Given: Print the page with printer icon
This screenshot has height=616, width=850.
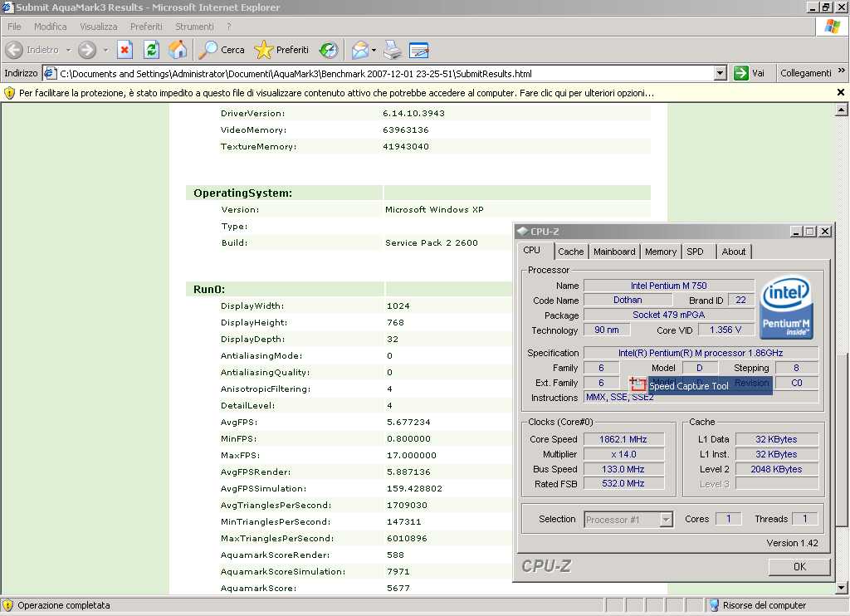Looking at the screenshot, I should pyautogui.click(x=393, y=50).
